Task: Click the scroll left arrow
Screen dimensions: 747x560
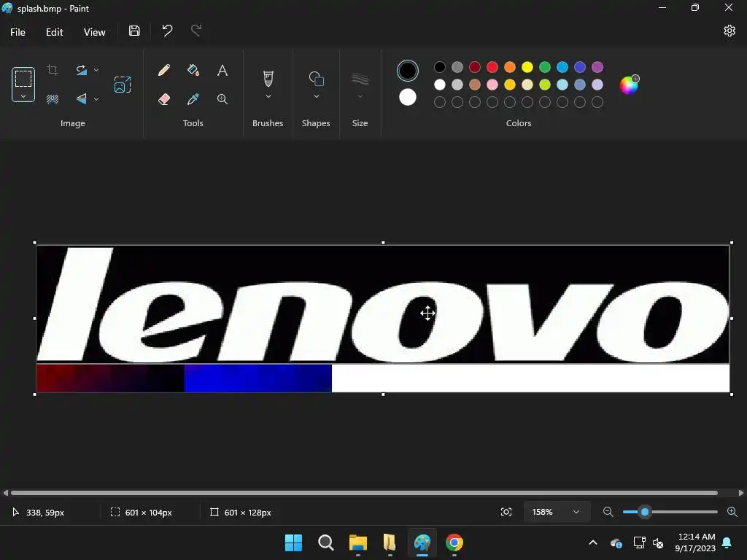Action: [5, 493]
